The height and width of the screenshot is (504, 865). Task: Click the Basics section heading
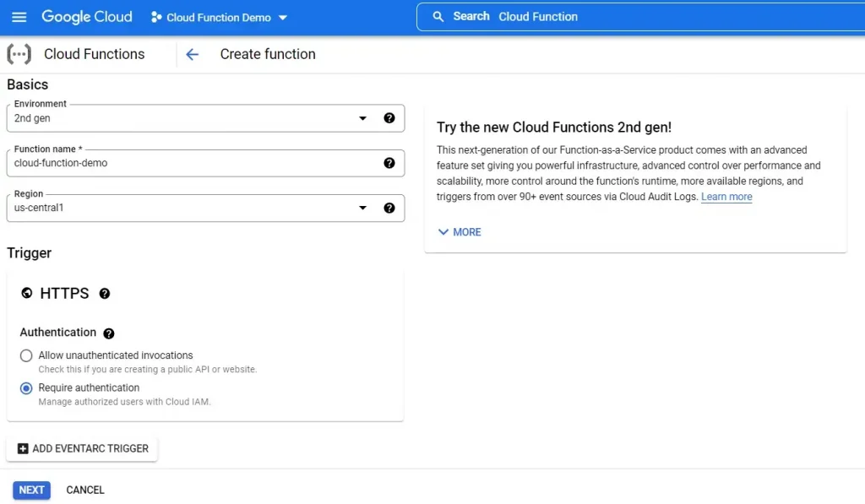(28, 84)
